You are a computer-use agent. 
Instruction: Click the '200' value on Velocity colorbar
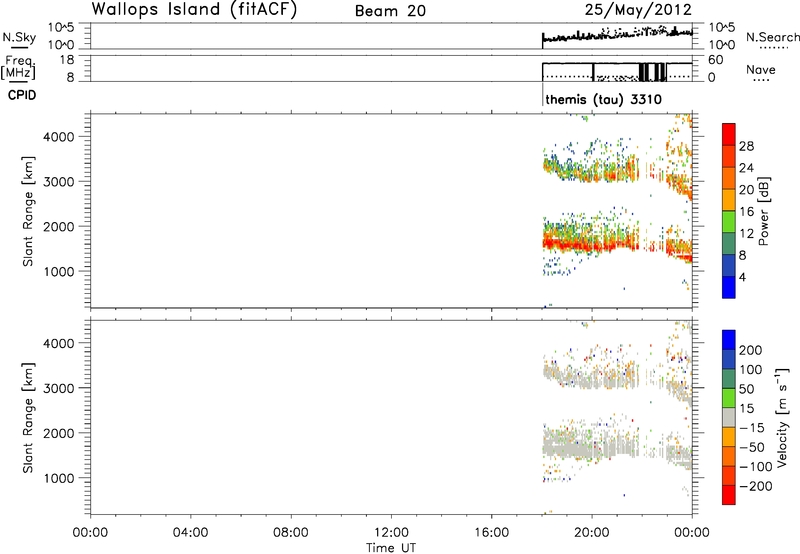click(751, 350)
